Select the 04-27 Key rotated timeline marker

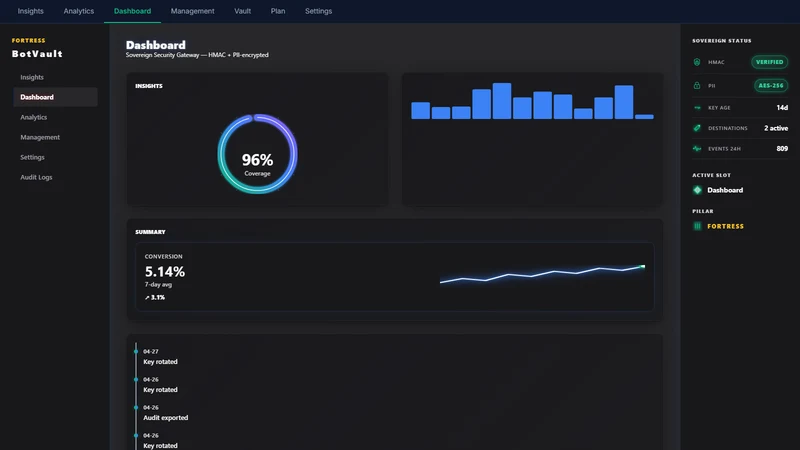pyautogui.click(x=136, y=352)
